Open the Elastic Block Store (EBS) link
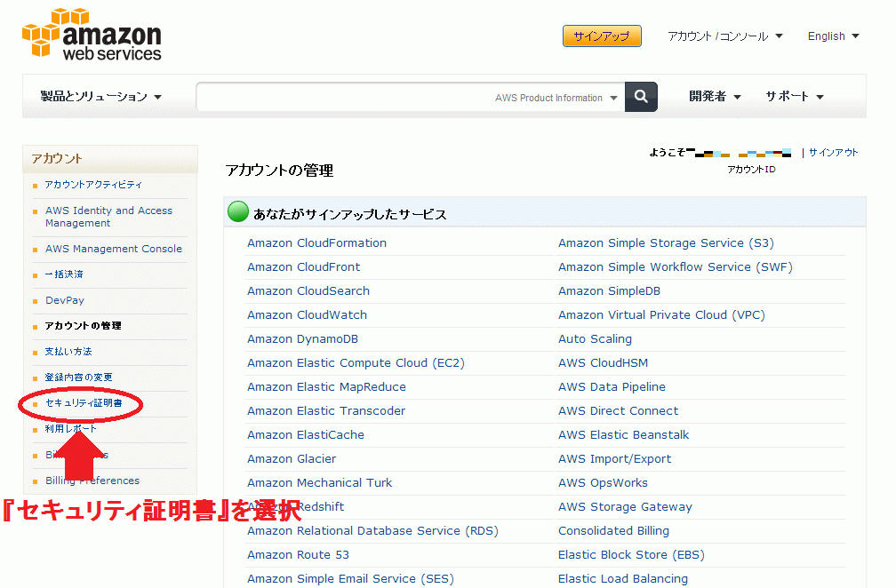Viewport: 896px width, 588px height. point(631,555)
